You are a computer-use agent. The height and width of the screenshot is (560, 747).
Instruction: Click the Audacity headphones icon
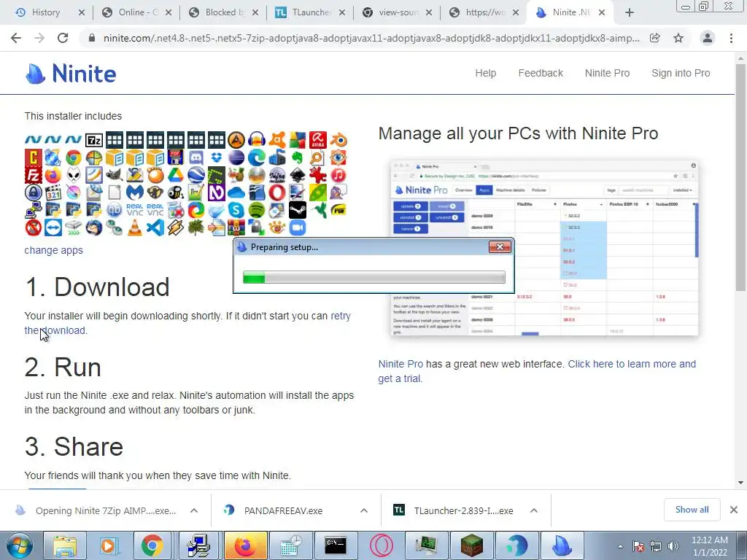[257, 141]
